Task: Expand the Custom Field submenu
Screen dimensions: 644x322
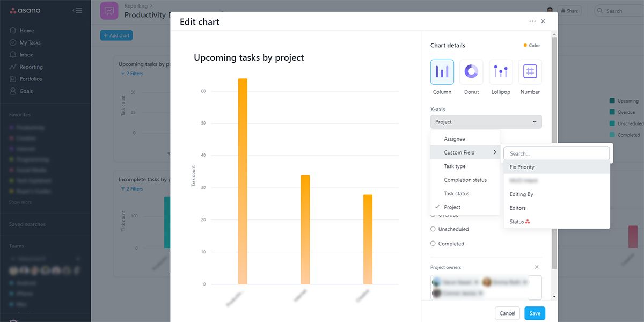Action: [465, 152]
